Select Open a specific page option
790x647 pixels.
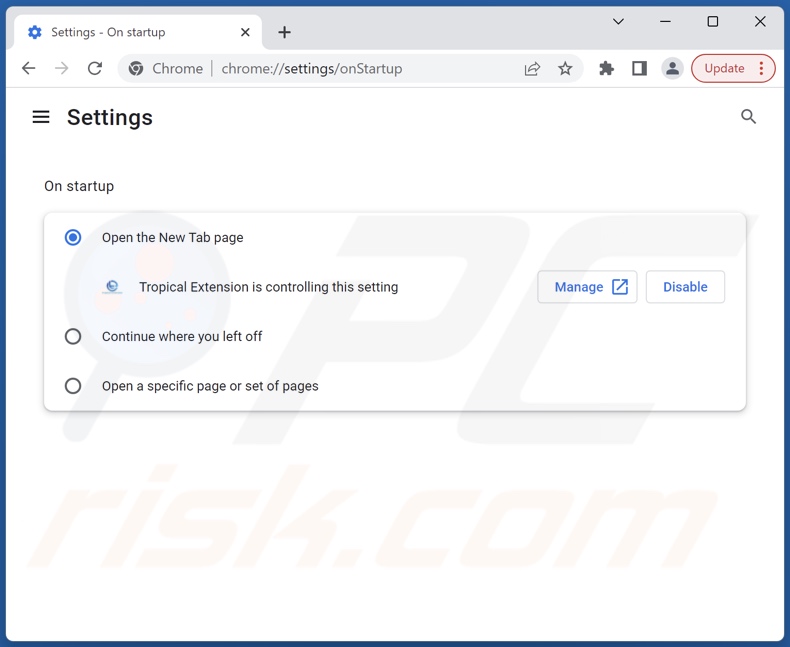[73, 385]
